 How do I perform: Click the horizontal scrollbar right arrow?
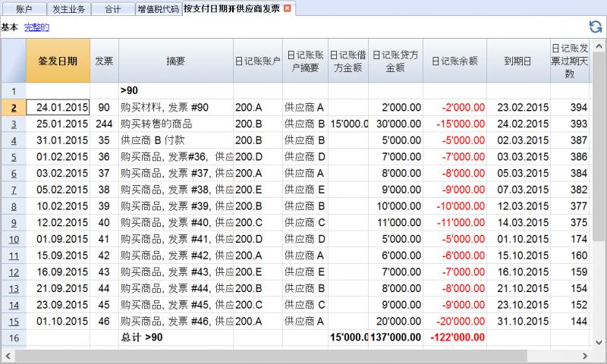tap(585, 356)
